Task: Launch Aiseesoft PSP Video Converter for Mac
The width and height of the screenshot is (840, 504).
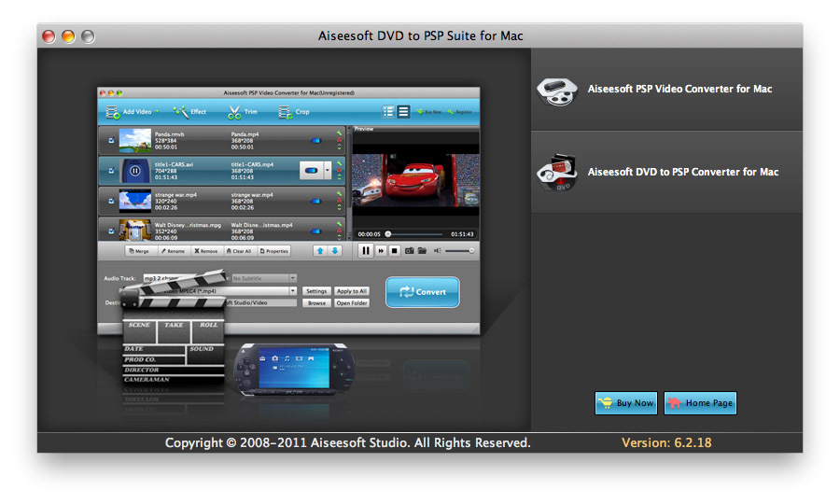Action: 679,90
